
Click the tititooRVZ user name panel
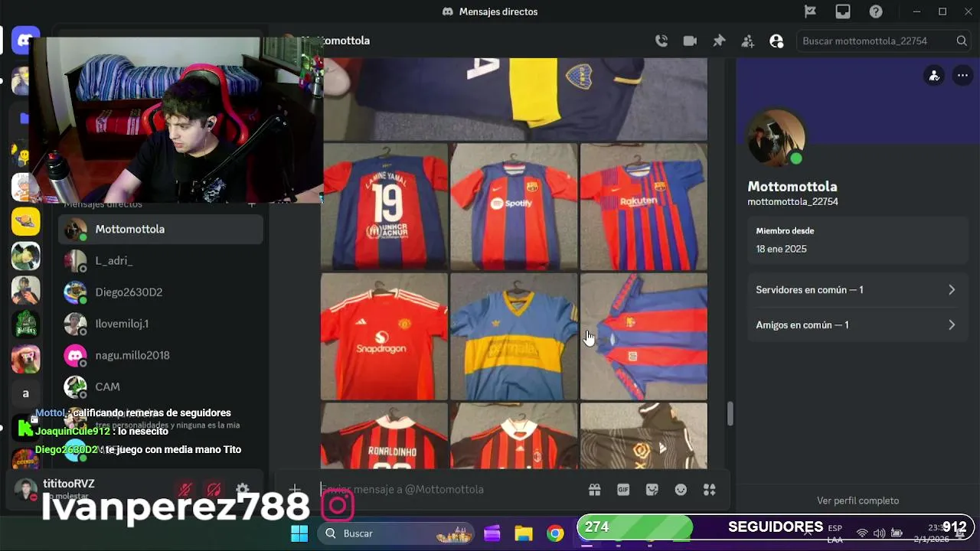[69, 489]
